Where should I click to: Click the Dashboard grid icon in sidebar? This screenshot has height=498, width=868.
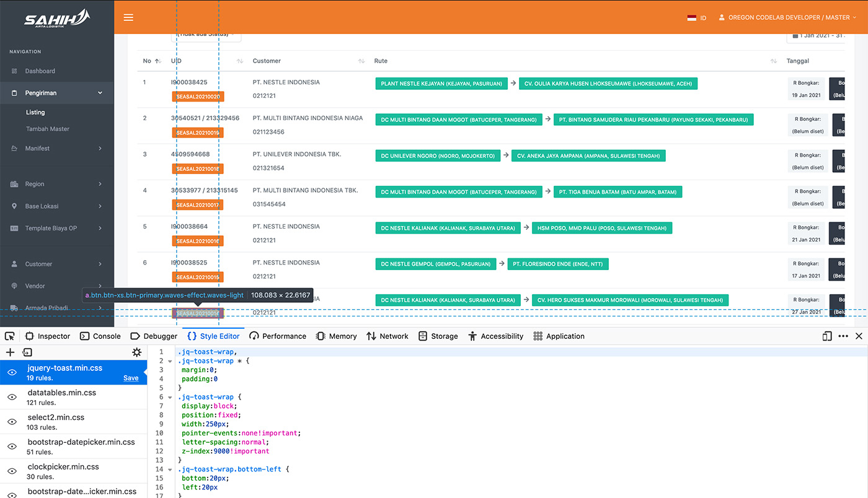(14, 71)
